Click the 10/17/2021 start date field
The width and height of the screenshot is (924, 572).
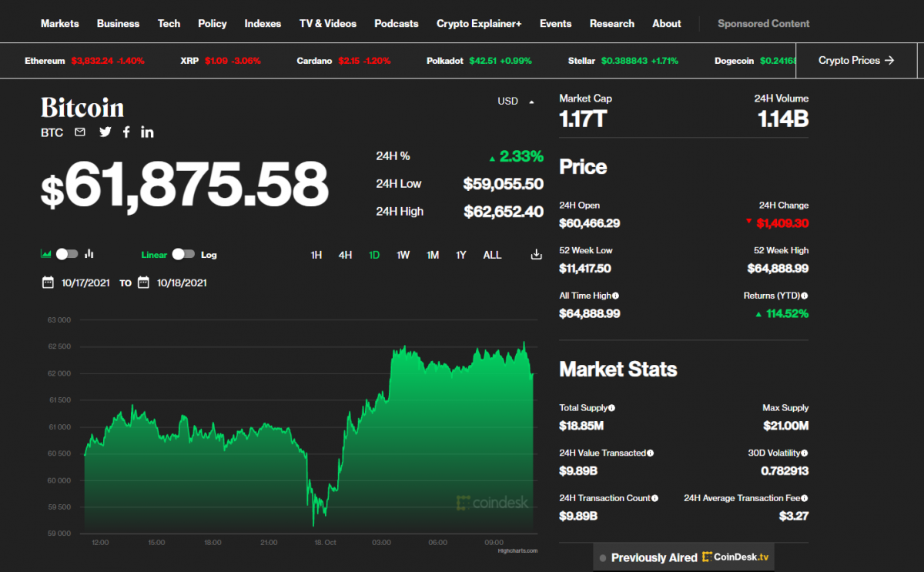87,283
